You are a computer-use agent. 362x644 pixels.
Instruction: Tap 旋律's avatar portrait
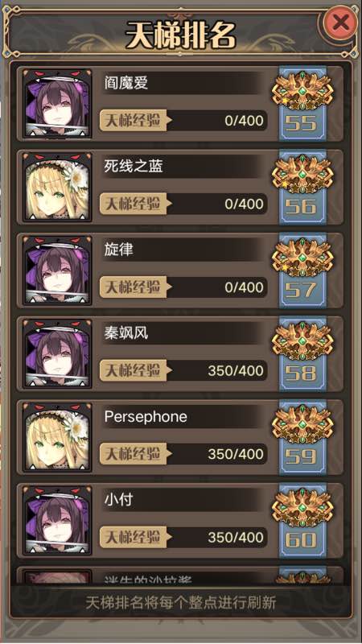pos(57,270)
